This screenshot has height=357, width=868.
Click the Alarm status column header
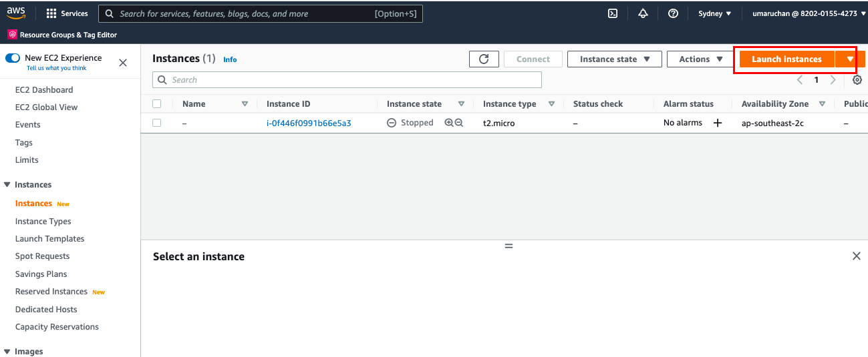point(688,104)
